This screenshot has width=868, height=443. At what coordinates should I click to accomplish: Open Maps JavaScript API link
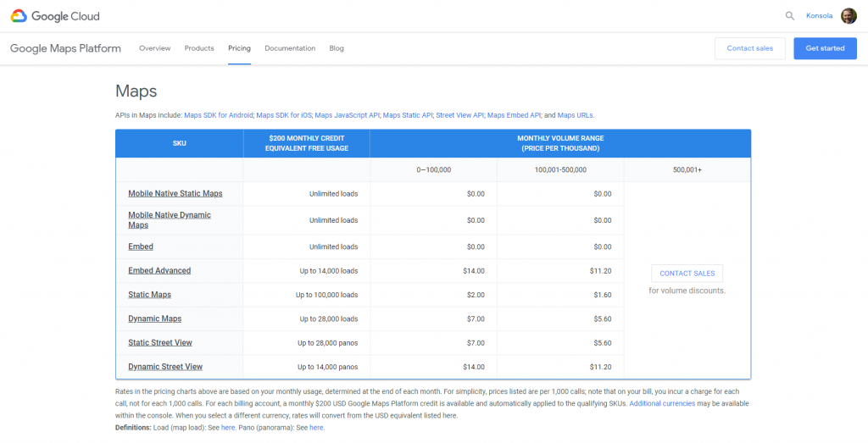pyautogui.click(x=348, y=115)
